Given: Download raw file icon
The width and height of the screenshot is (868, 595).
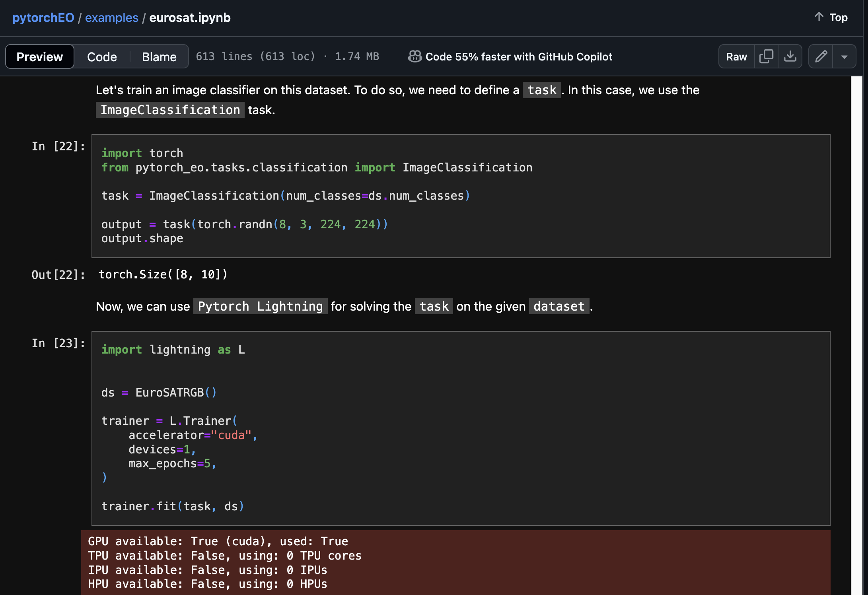Looking at the screenshot, I should click(790, 56).
